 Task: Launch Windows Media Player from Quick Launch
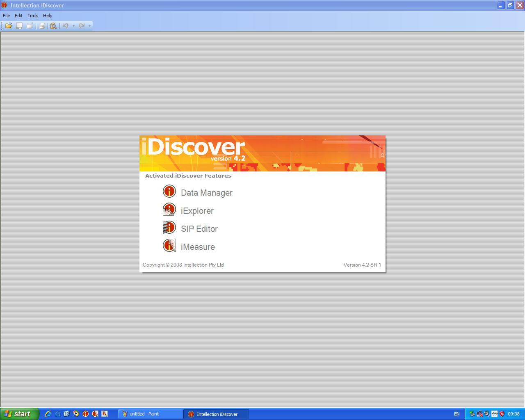76,414
